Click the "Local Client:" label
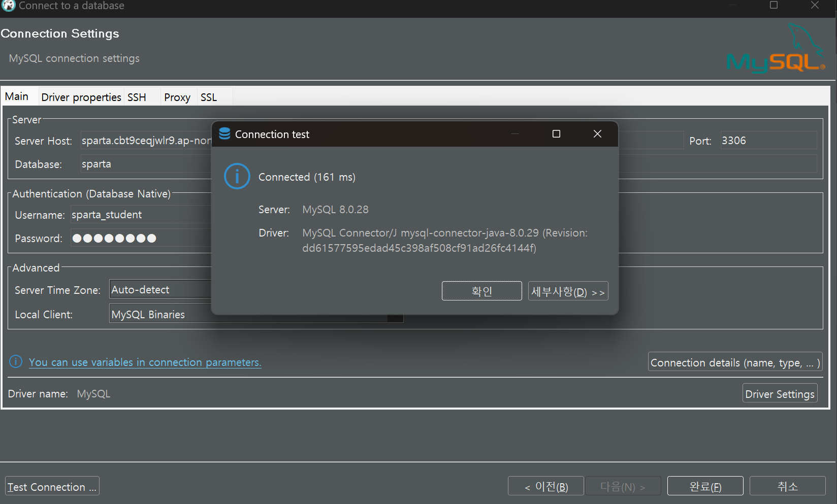The height and width of the screenshot is (504, 837). (x=44, y=314)
